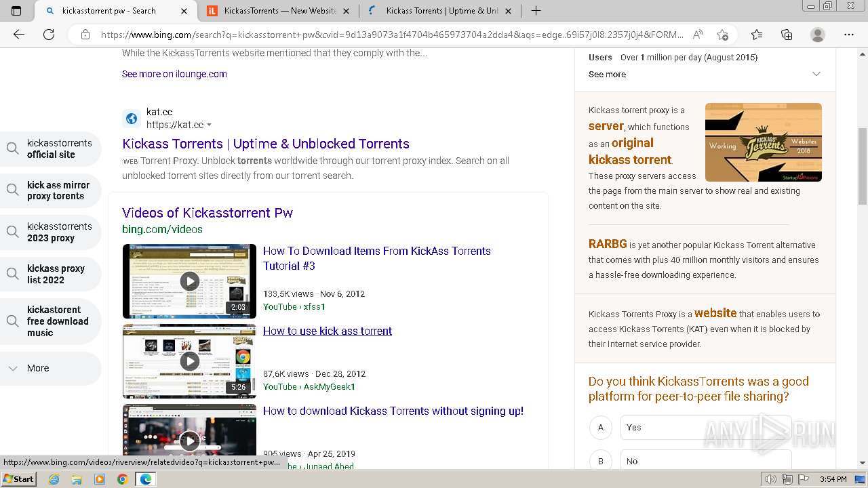Go back to previous page

[x=19, y=35]
